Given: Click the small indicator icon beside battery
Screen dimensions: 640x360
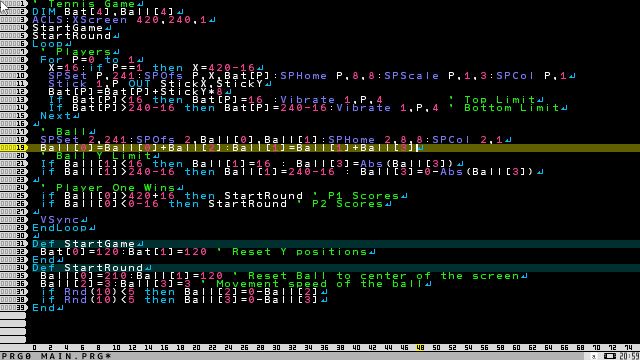Looking at the screenshot, I should tap(594, 357).
